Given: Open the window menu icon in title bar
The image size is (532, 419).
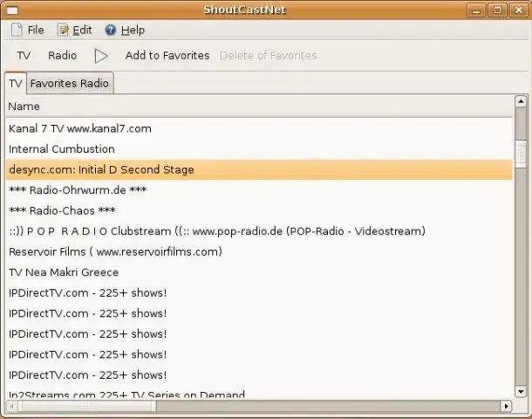Looking at the screenshot, I should [x=12, y=10].
